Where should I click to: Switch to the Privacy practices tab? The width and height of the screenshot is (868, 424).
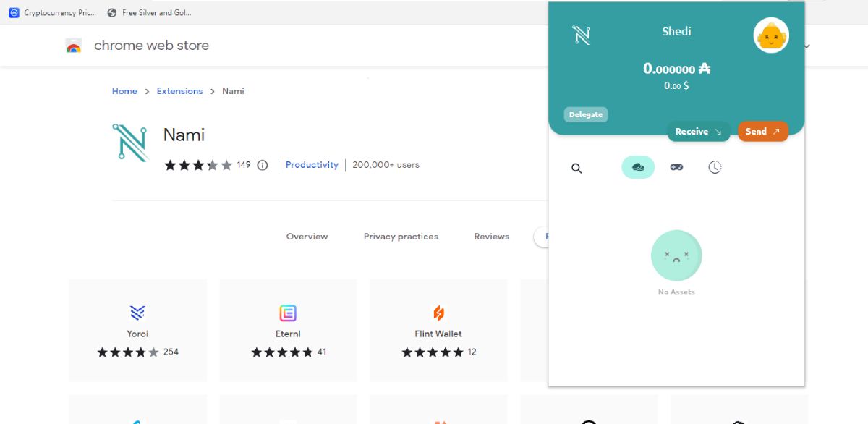(401, 237)
